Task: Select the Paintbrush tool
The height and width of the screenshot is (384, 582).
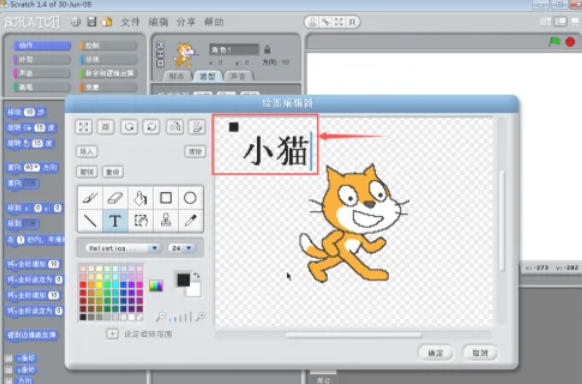Action: (90, 198)
